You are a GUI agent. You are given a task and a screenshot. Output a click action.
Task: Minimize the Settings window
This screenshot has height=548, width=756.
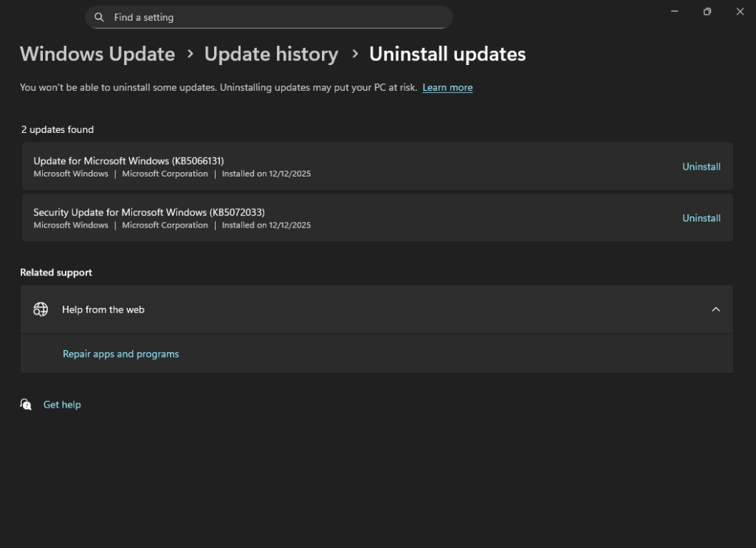pyautogui.click(x=675, y=12)
